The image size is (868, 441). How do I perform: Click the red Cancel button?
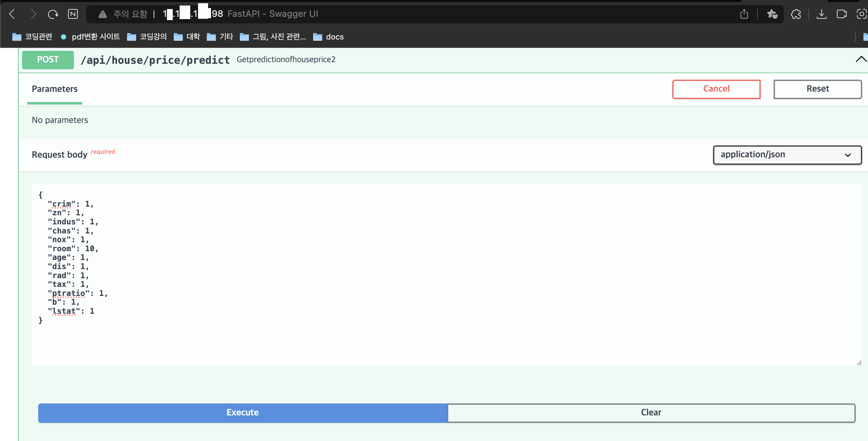[x=716, y=89]
